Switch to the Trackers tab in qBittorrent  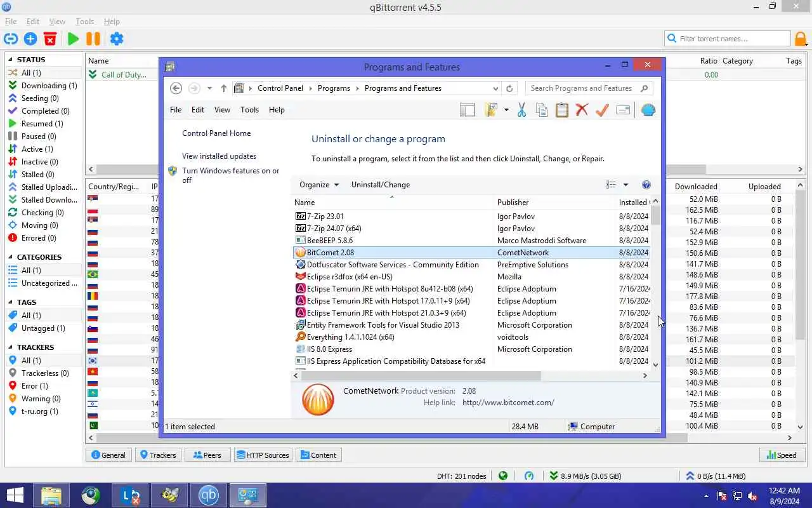pyautogui.click(x=158, y=455)
